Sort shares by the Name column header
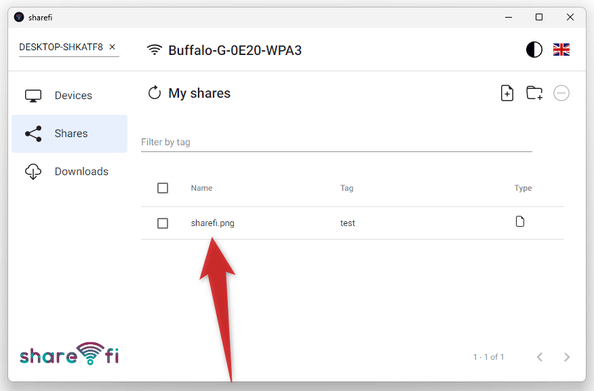The width and height of the screenshot is (594, 391). coord(202,188)
